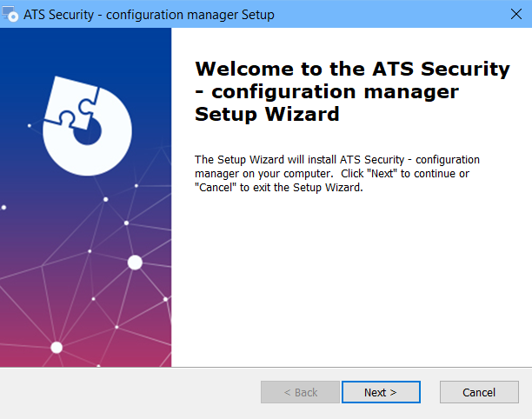Screen dimensions: 532x419
Task: Proceed with the Next > button
Action: (x=381, y=392)
